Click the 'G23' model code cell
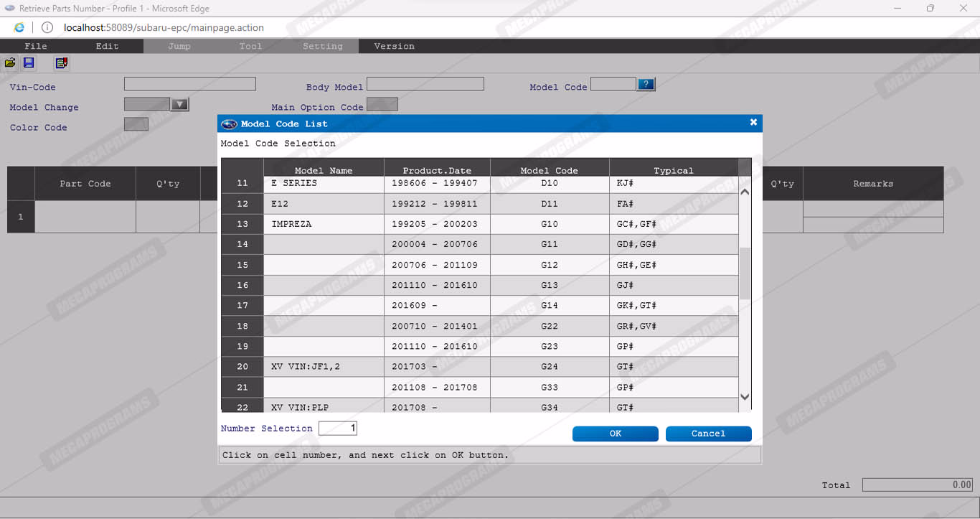 coord(550,347)
